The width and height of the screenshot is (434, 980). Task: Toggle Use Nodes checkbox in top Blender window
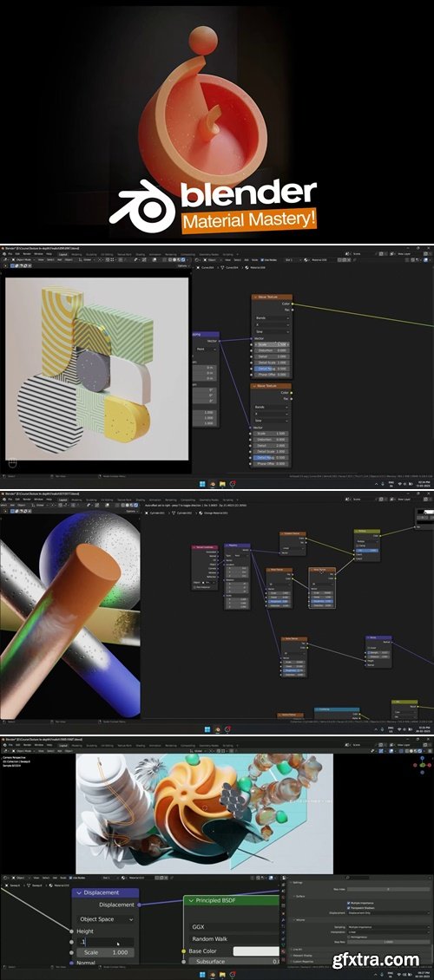pos(263,259)
